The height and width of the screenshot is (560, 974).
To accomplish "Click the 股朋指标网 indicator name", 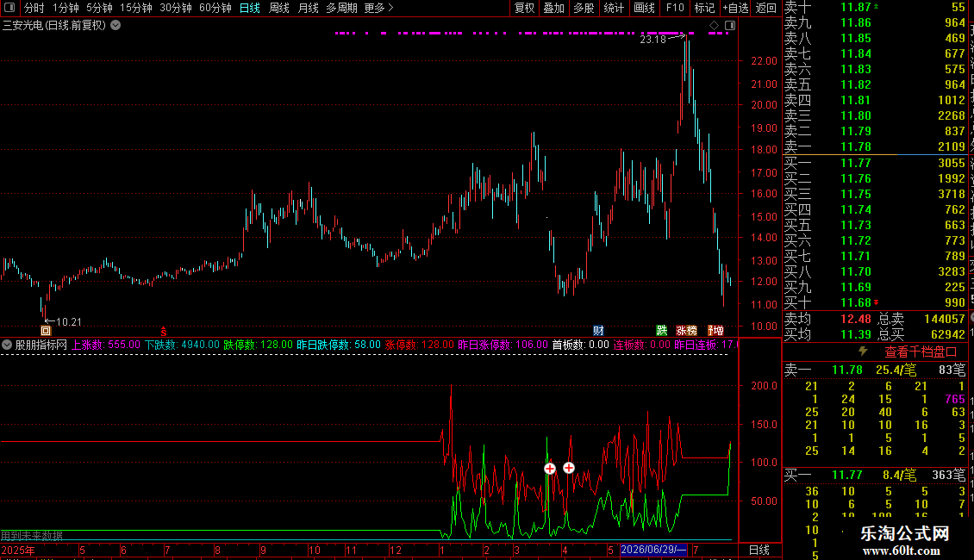I will click(x=41, y=345).
